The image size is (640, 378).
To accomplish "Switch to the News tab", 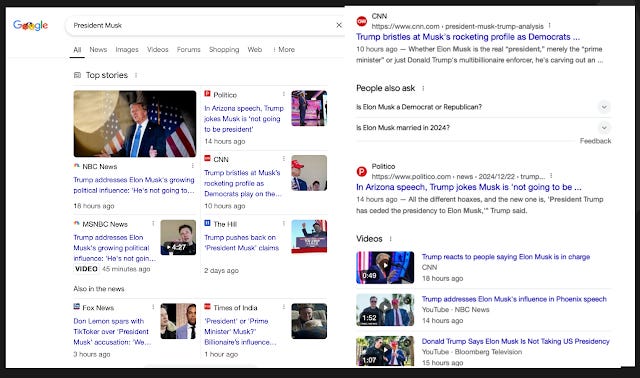I will tap(98, 49).
